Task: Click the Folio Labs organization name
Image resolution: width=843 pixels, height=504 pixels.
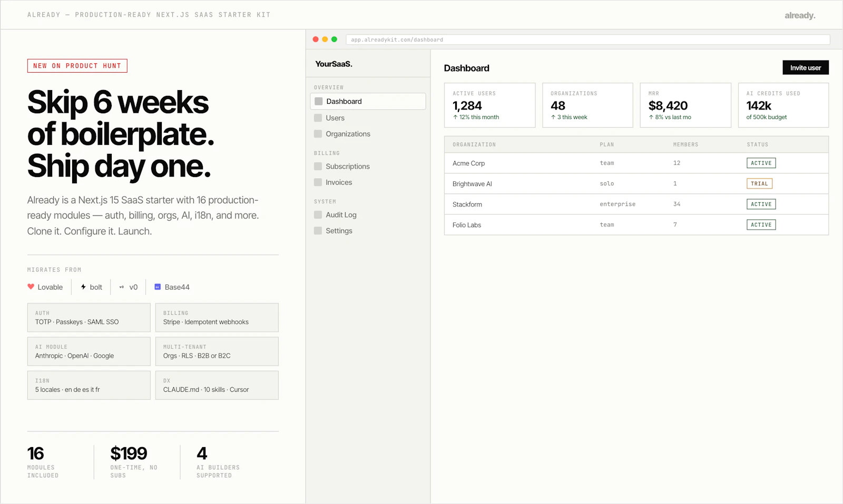Action: click(467, 225)
